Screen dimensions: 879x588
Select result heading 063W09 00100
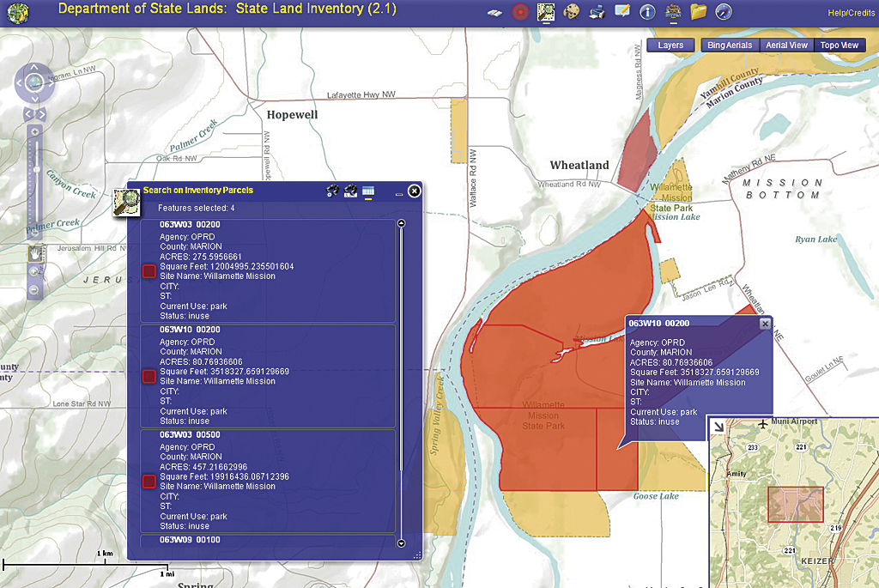click(190, 540)
